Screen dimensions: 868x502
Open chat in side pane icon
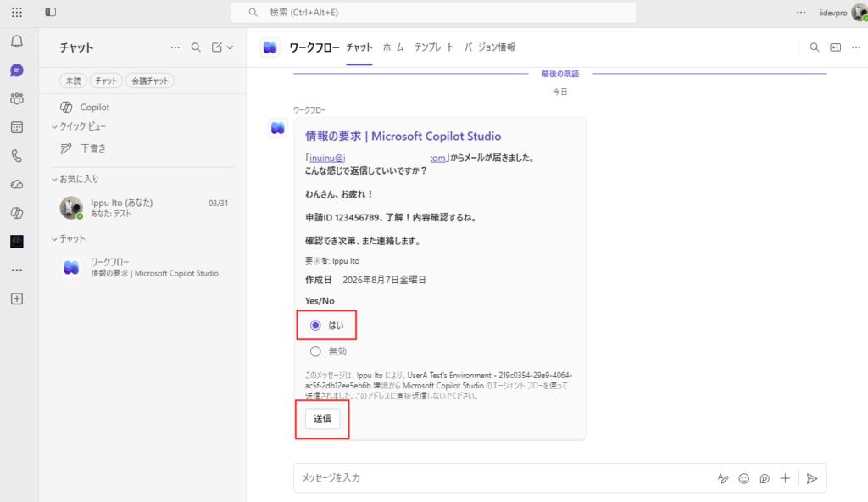[835, 47]
